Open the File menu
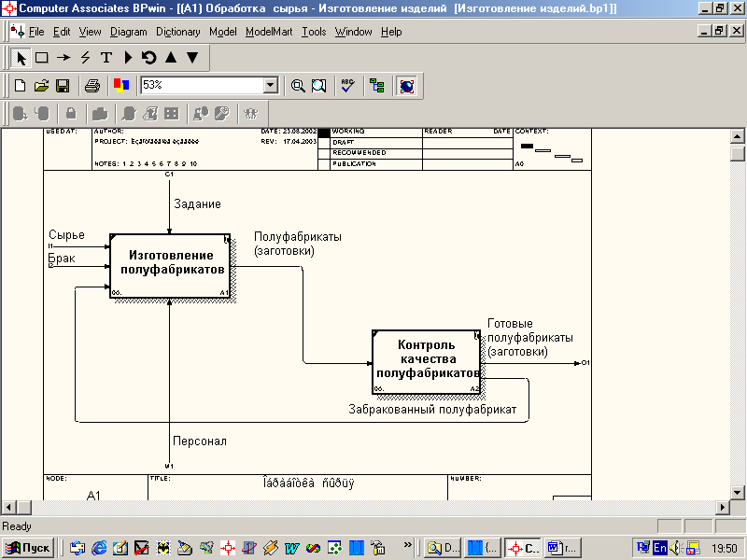The image size is (747, 560). (x=36, y=32)
